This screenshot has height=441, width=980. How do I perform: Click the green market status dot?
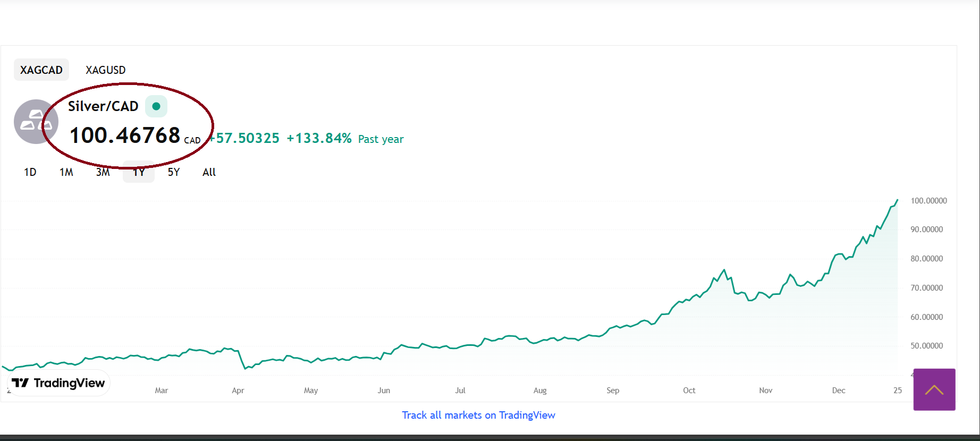156,106
